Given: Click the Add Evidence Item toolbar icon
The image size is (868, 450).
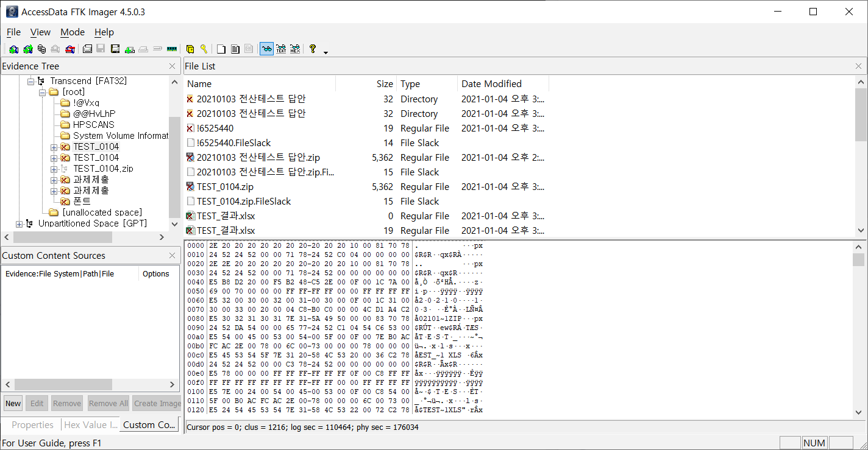Looking at the screenshot, I should pyautogui.click(x=13, y=49).
